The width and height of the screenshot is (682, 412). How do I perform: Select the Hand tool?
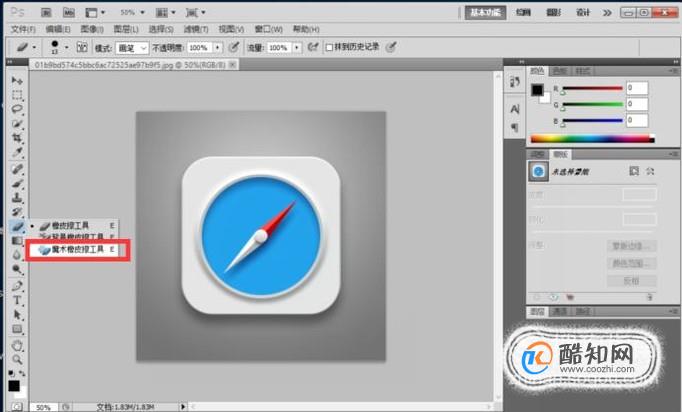tap(17, 346)
